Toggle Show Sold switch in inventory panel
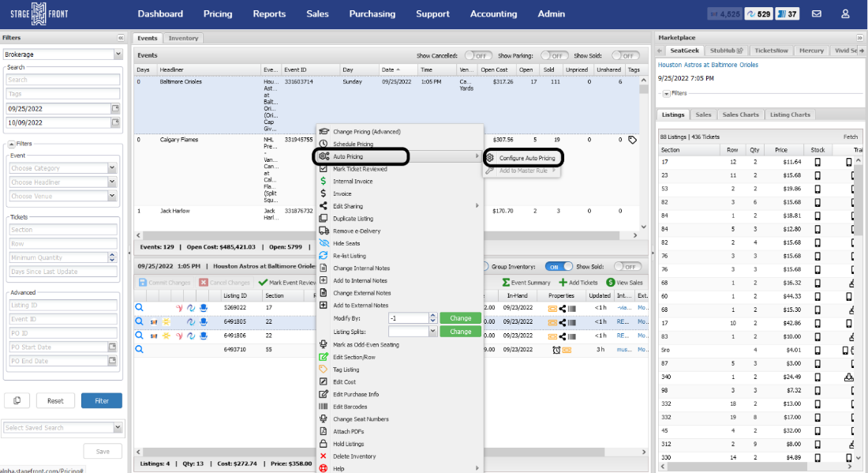Viewport: 868px width, 473px height. 628,266
